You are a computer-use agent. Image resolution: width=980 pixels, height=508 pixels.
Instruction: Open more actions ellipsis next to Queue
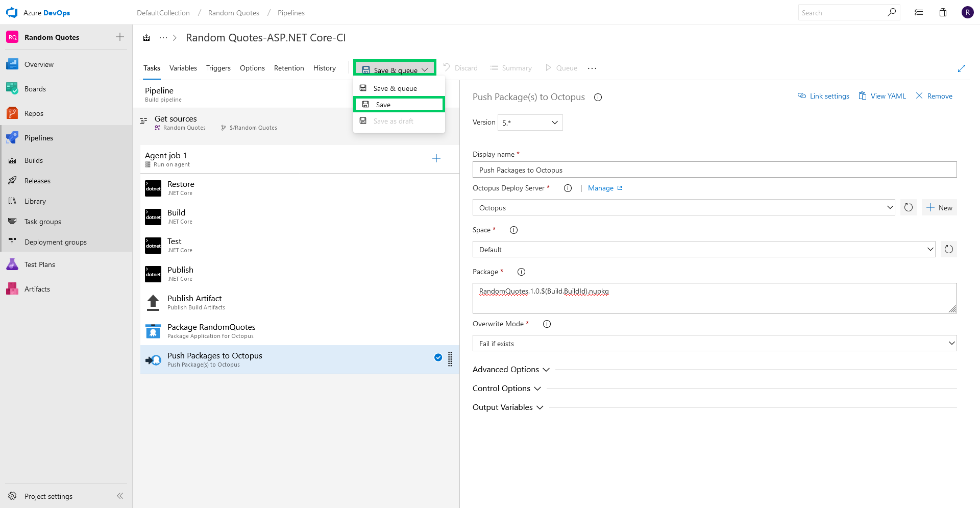point(592,68)
